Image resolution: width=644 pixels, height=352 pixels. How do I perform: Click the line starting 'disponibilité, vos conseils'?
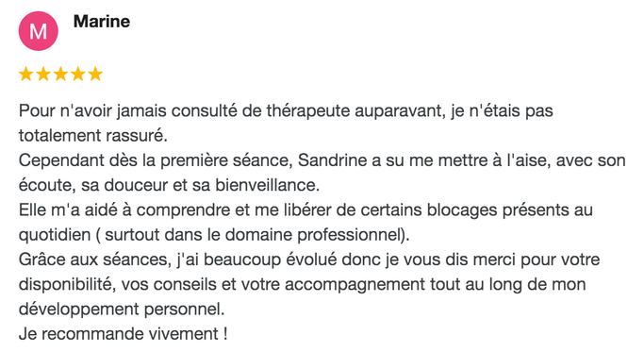[303, 285]
